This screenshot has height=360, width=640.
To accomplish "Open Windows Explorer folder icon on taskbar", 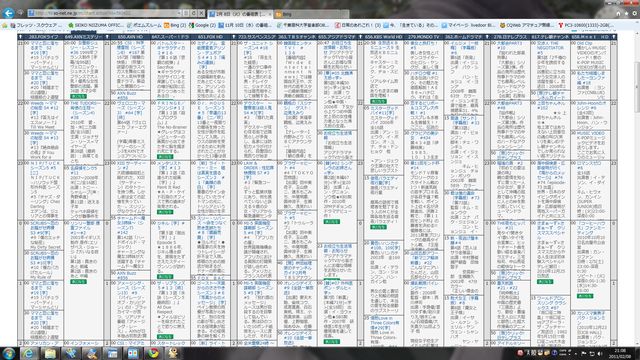I will pos(50,353).
